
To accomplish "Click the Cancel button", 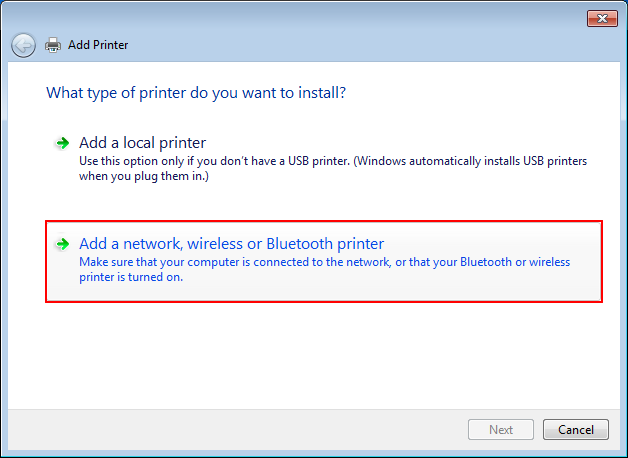I will [x=576, y=430].
